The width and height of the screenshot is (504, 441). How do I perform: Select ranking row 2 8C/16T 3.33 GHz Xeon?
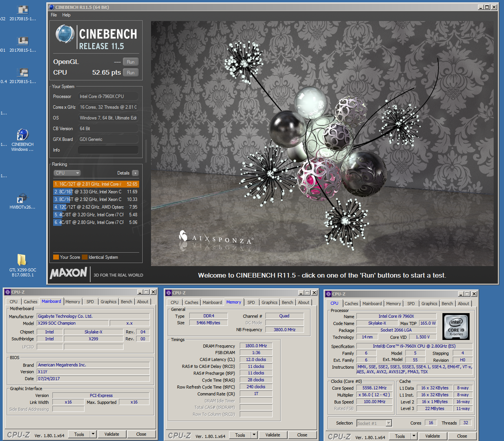coord(96,192)
